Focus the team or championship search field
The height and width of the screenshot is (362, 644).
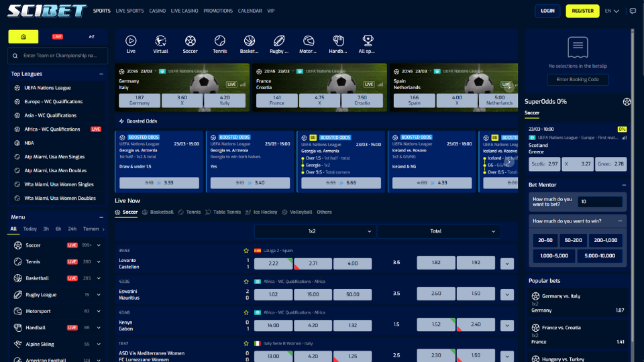click(x=58, y=56)
